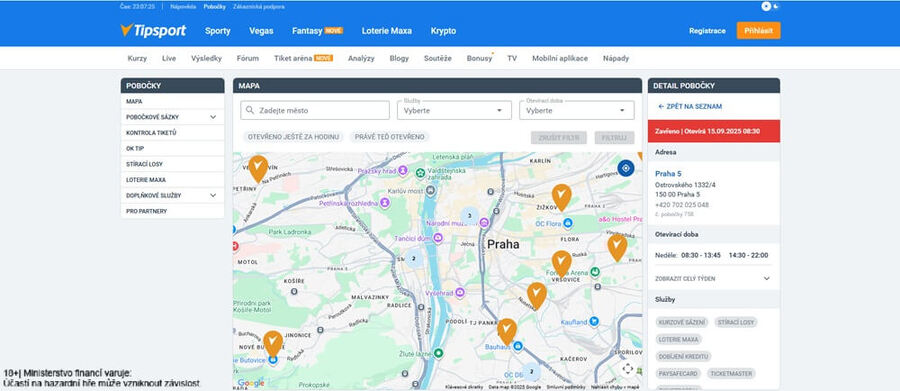Click the Valdštejnská zahrada green icon
Screen dimensions: 900x391
tap(421, 172)
